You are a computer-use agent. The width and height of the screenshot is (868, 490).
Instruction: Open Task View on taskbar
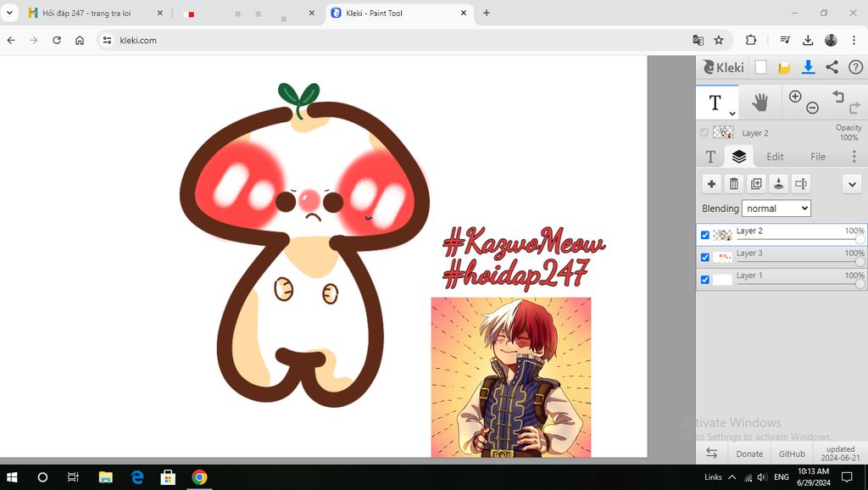(73, 477)
